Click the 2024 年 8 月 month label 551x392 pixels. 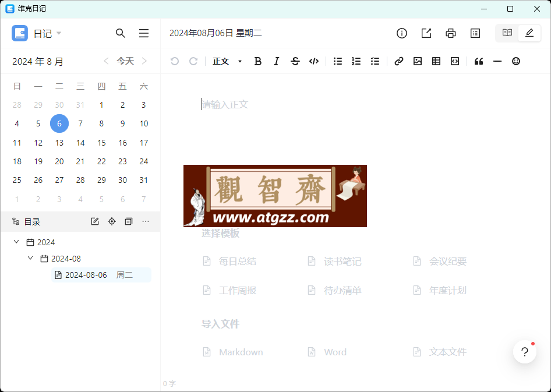[38, 62]
